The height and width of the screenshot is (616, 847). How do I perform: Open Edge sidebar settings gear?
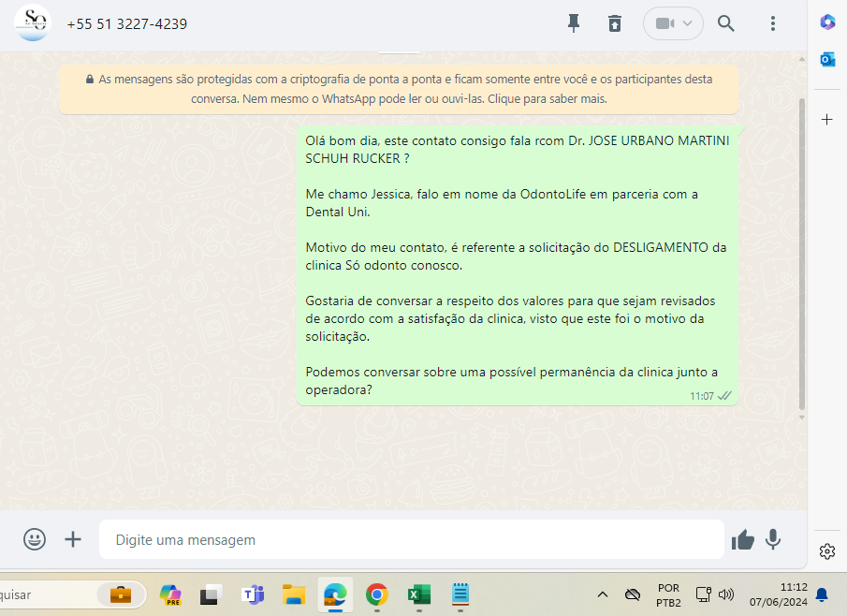(x=827, y=551)
